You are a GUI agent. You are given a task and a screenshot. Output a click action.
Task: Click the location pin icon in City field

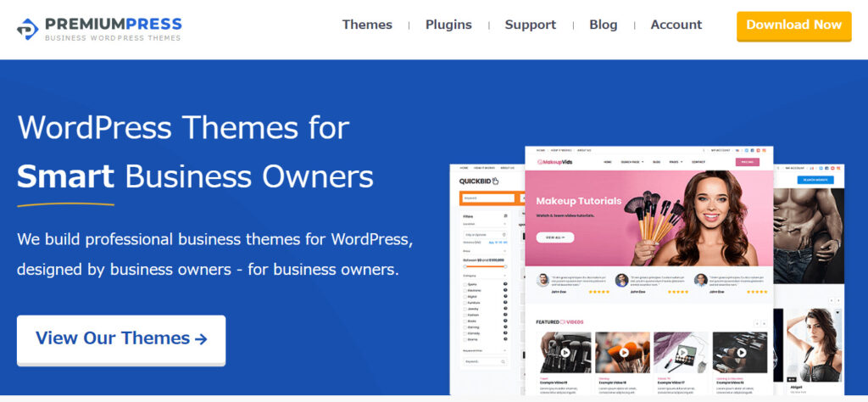pyautogui.click(x=504, y=235)
